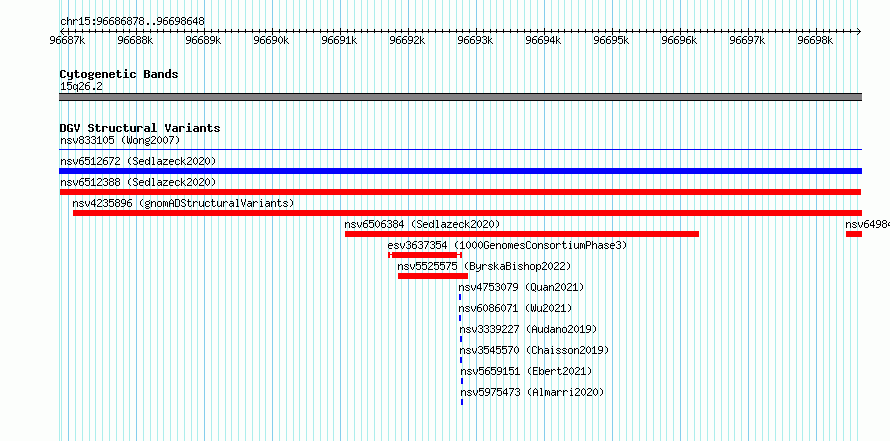
Task: Click the 96690k ruler tick label
Action: click(271, 40)
